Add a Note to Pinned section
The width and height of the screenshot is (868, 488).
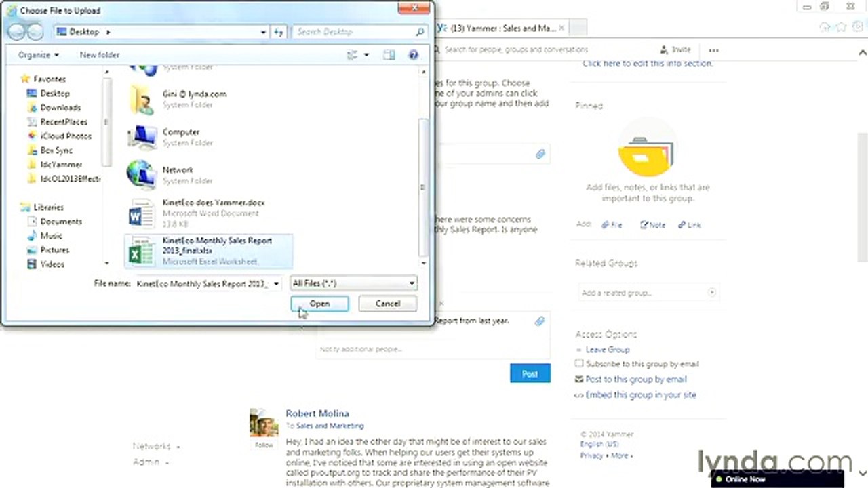point(653,225)
